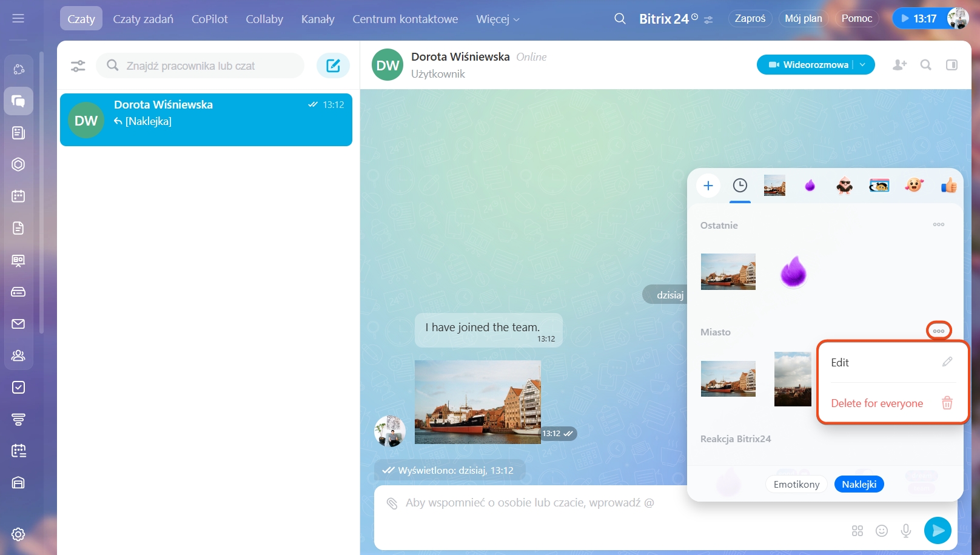Click the Zaproś button
The width and height of the screenshot is (980, 555).
[750, 19]
